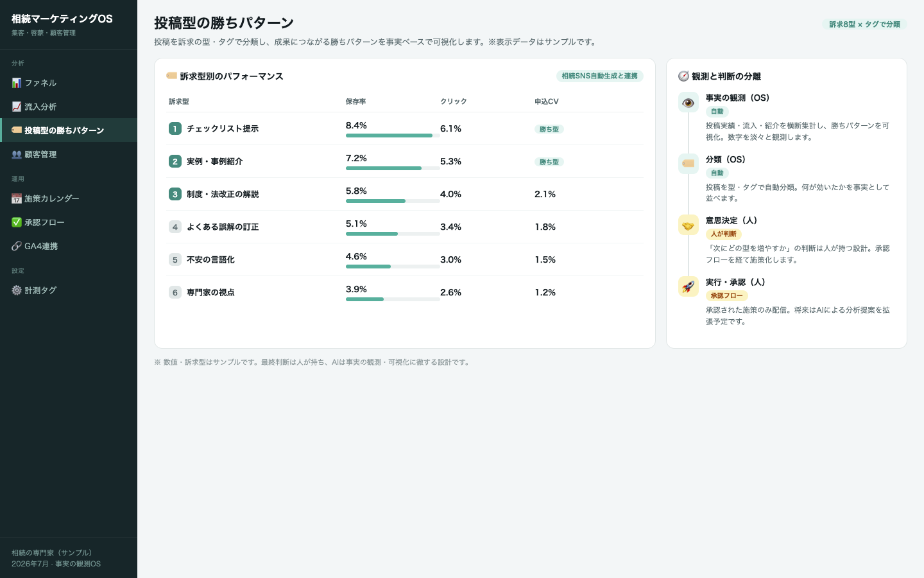Click rank badge 3 for 制度・法改正の解説
The height and width of the screenshot is (578, 924).
(175, 194)
